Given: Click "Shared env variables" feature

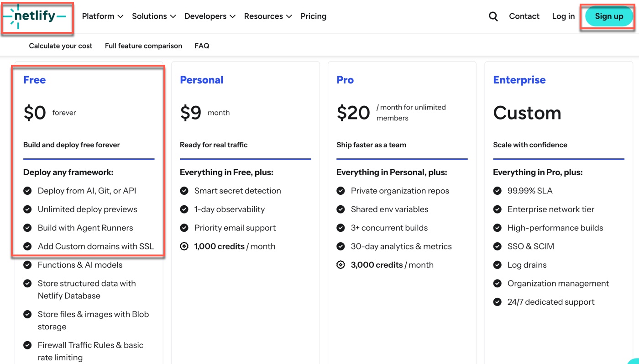Looking at the screenshot, I should tap(390, 210).
